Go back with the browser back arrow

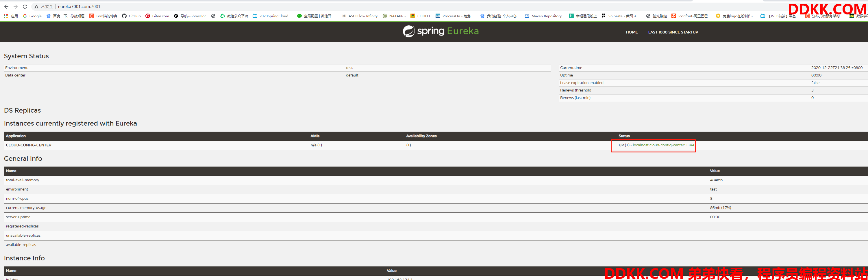click(6, 6)
